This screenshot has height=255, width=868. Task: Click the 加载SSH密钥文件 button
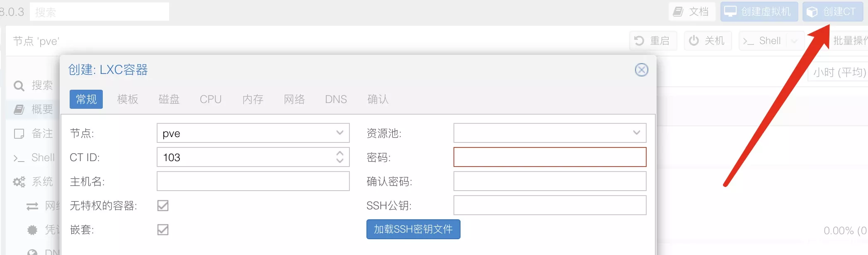413,229
